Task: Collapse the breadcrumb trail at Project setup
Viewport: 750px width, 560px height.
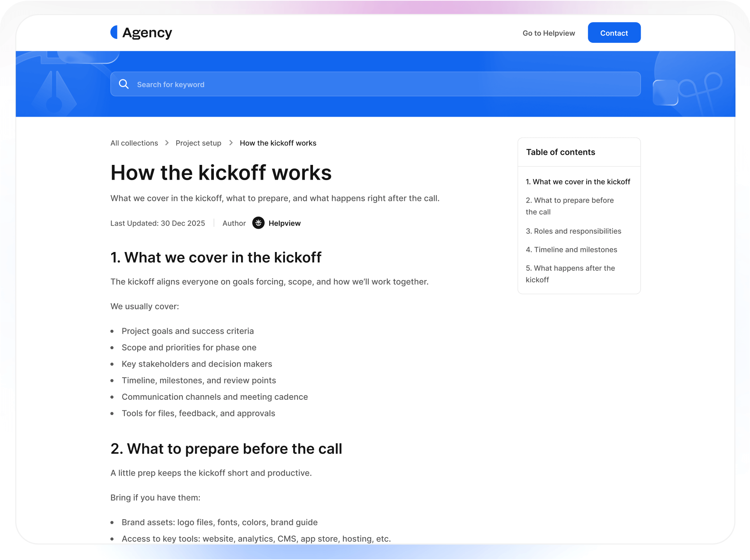Action: point(198,143)
